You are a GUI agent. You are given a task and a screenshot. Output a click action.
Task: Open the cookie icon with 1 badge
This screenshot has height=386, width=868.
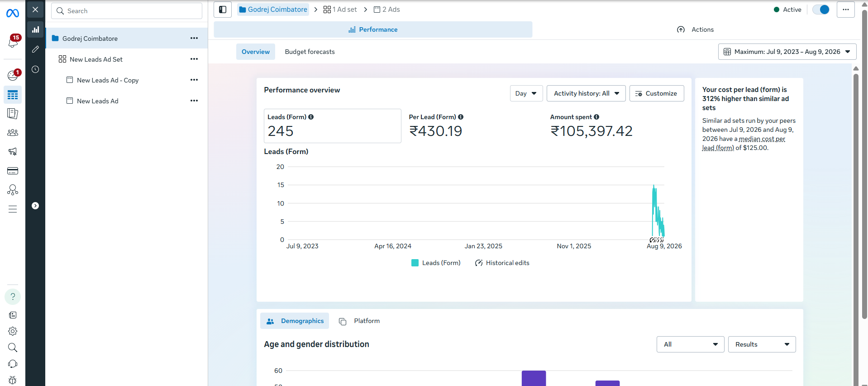(x=13, y=75)
